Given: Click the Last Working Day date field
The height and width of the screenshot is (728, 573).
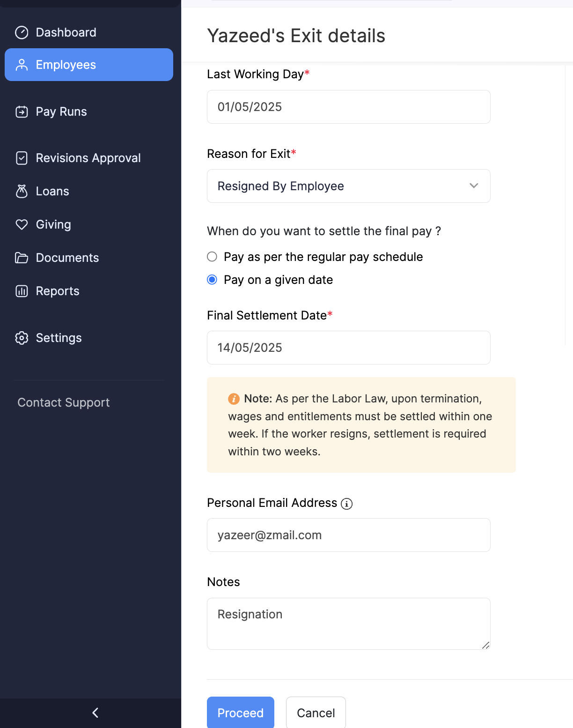Looking at the screenshot, I should pyautogui.click(x=348, y=107).
